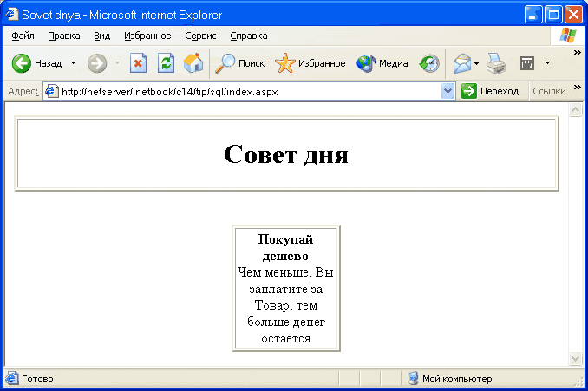Click the Совет дня heading
Viewport: 588px width, 391px height.
286,154
